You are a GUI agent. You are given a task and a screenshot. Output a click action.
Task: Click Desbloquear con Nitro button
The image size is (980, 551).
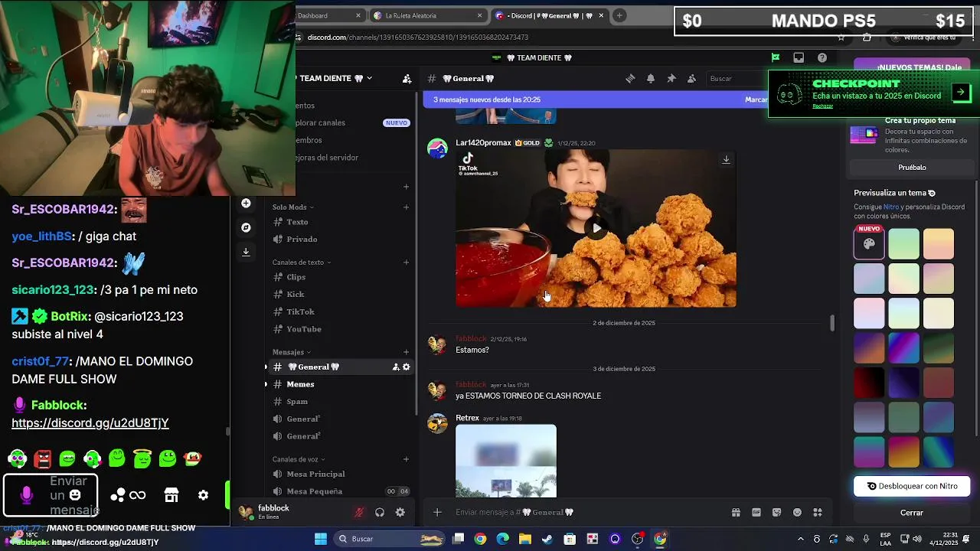click(912, 486)
